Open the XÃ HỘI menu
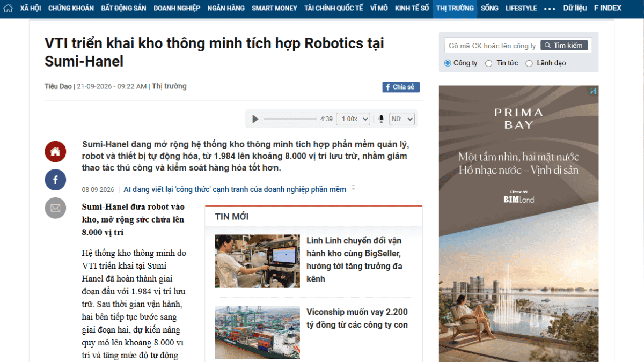This screenshot has height=362, width=644. pyautogui.click(x=31, y=9)
